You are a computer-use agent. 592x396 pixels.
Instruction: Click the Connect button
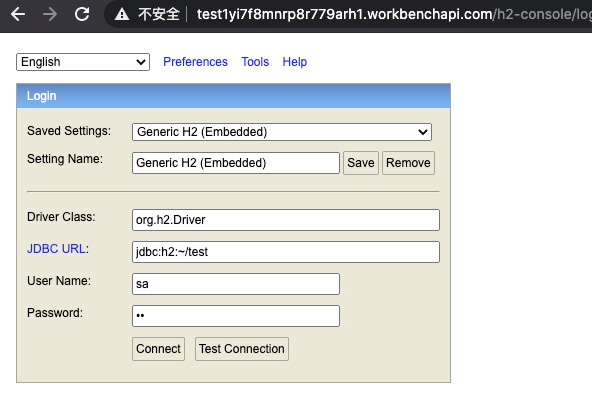click(158, 349)
